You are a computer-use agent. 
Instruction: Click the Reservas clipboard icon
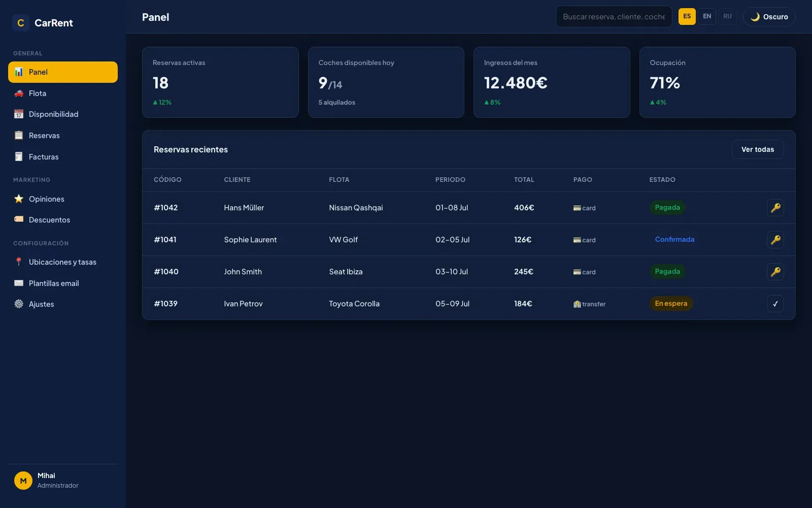(x=19, y=136)
